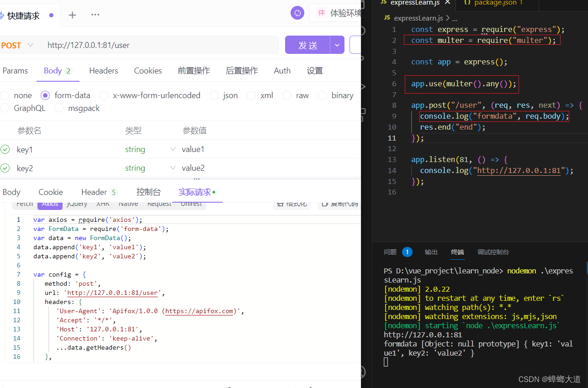
Task: Select the raw body type radio
Action: pos(287,95)
